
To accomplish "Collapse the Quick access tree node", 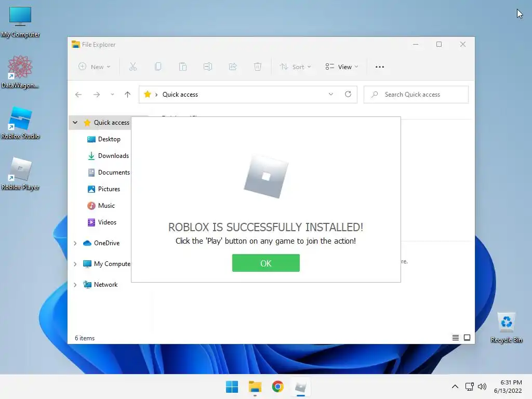I will click(75, 123).
